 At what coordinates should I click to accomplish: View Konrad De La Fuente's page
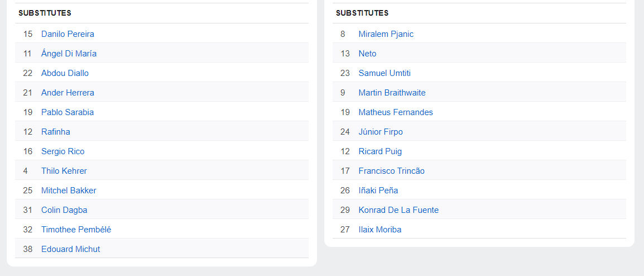click(398, 210)
